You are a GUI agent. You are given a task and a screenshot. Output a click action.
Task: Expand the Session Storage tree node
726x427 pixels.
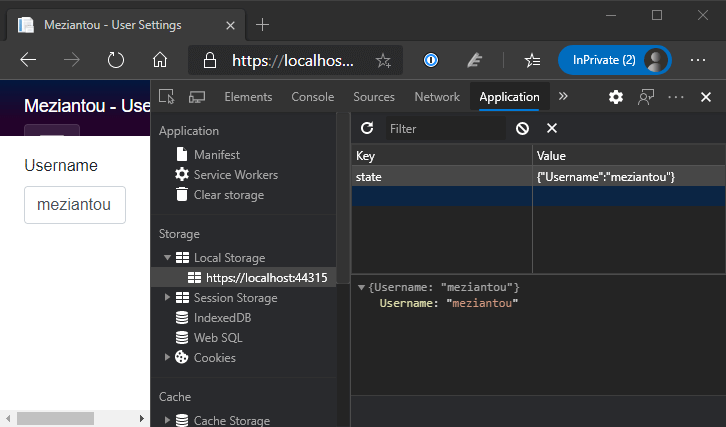coord(168,298)
